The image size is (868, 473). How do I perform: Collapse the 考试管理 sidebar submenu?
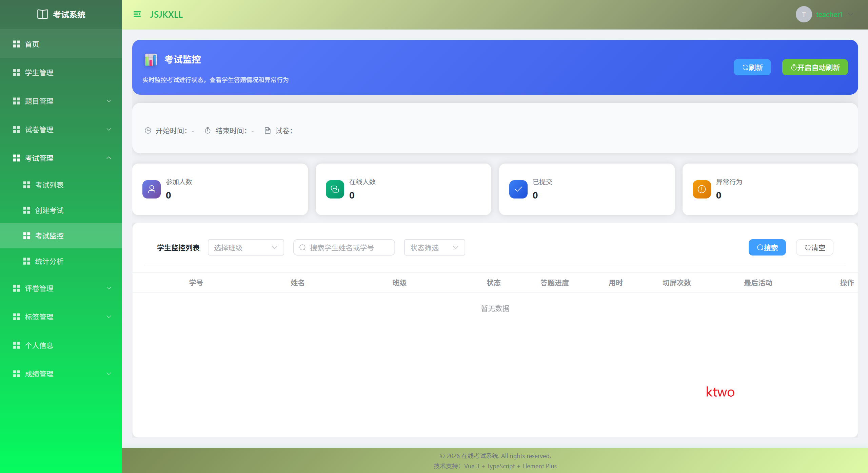click(61, 158)
